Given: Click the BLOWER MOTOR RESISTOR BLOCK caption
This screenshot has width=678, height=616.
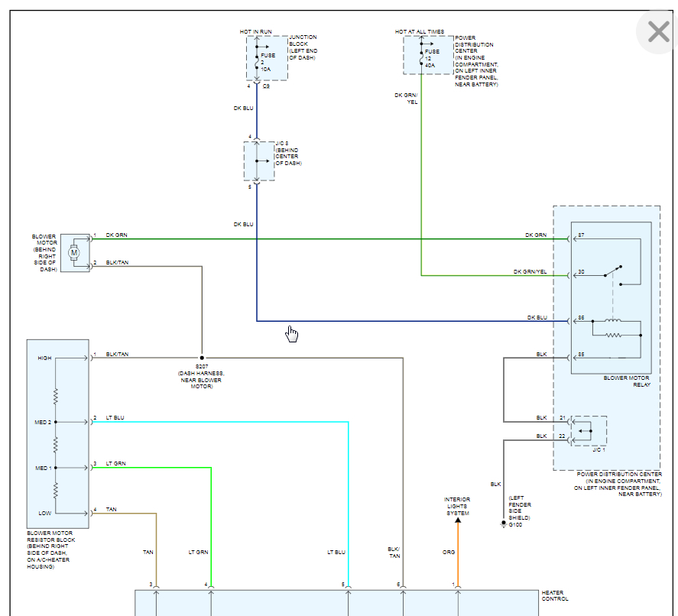Looking at the screenshot, I should click(50, 550).
